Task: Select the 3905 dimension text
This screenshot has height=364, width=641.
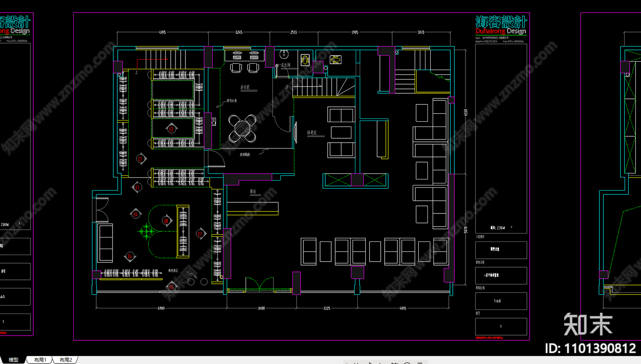Action: click(355, 32)
